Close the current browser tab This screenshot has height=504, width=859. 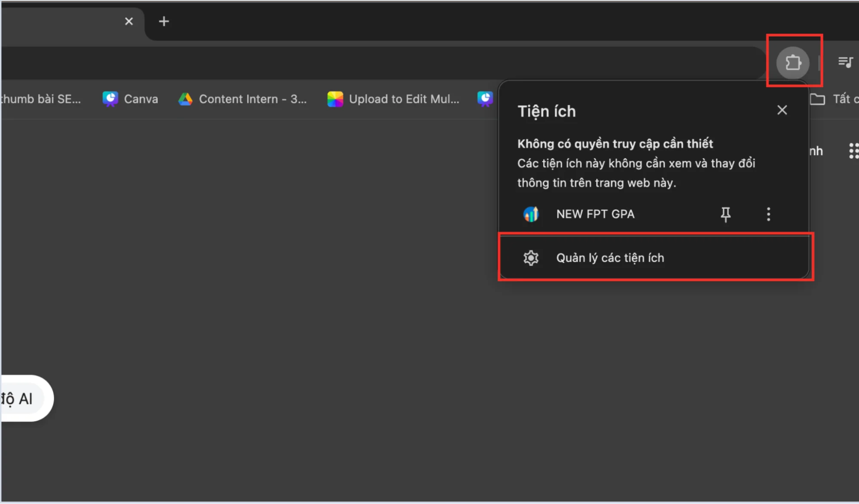tap(128, 21)
